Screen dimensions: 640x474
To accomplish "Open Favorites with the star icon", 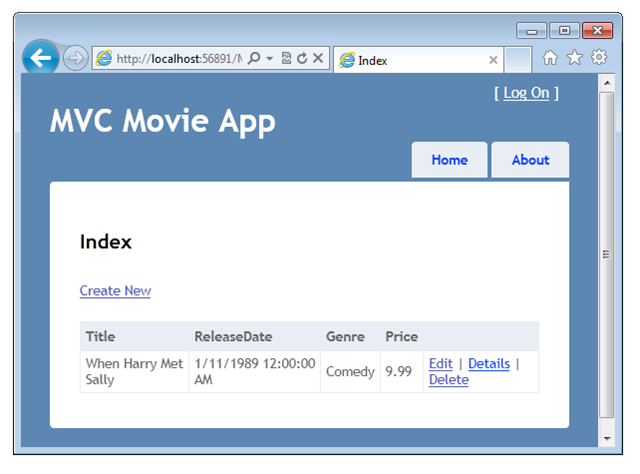I will pyautogui.click(x=574, y=58).
